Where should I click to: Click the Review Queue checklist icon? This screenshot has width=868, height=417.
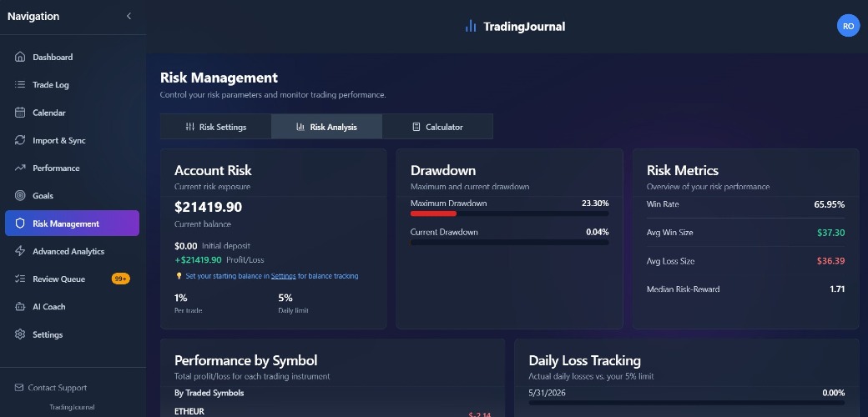[20, 279]
